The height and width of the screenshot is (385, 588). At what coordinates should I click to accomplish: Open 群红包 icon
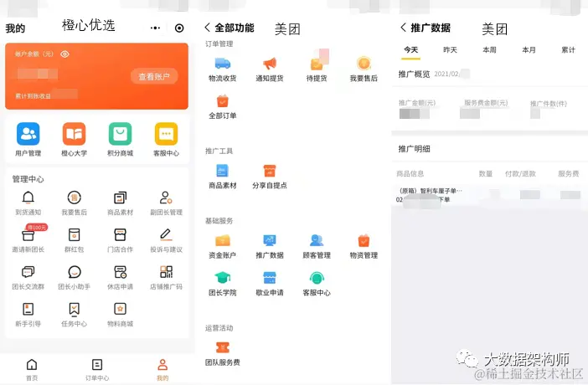[75, 234]
